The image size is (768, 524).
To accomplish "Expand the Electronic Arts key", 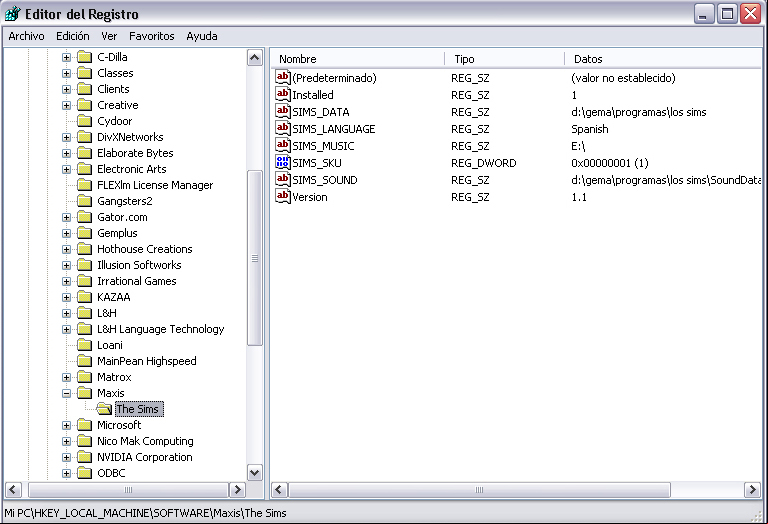I will (x=67, y=169).
